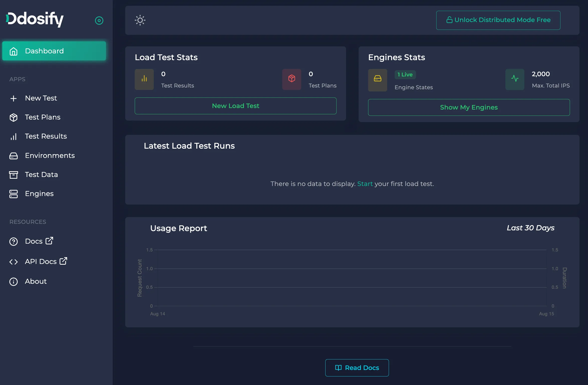Screen dimensions: 588x385
Task: Toggle the light/dark mode sun icon
Action: (140, 20)
